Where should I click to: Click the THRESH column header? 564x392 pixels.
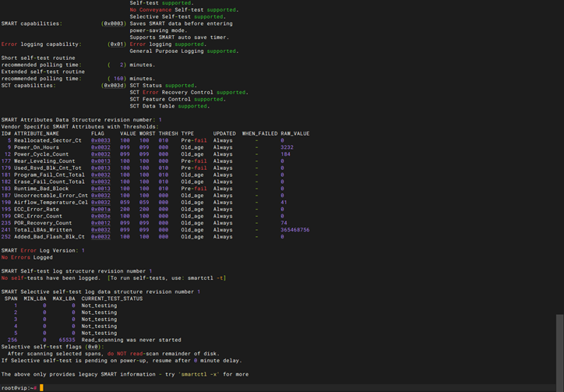168,133
